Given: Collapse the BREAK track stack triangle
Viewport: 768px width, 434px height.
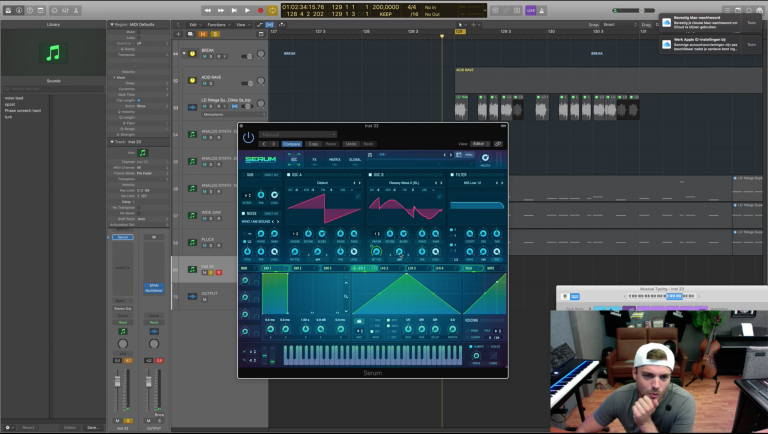Looking at the screenshot, I should pyautogui.click(x=184, y=53).
